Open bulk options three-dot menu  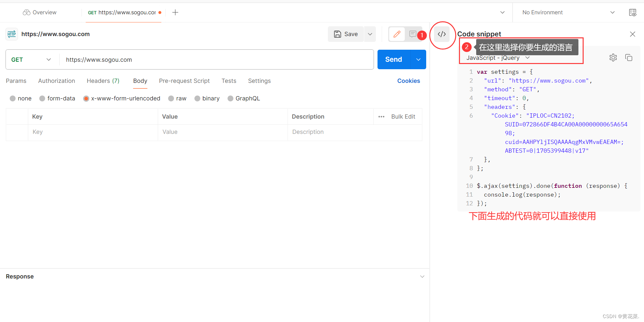(381, 117)
